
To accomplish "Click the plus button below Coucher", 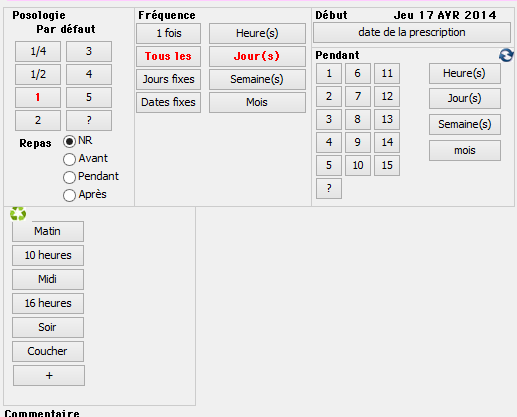I will (x=49, y=376).
